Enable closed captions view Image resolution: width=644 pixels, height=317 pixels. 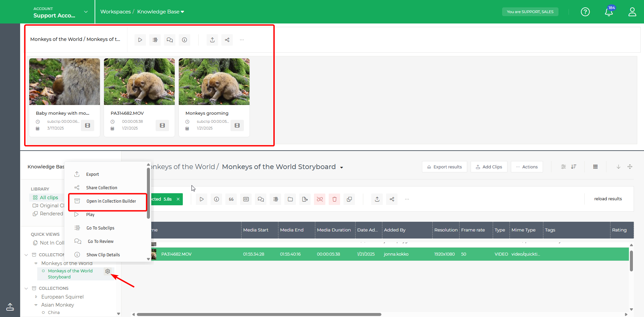(246, 199)
